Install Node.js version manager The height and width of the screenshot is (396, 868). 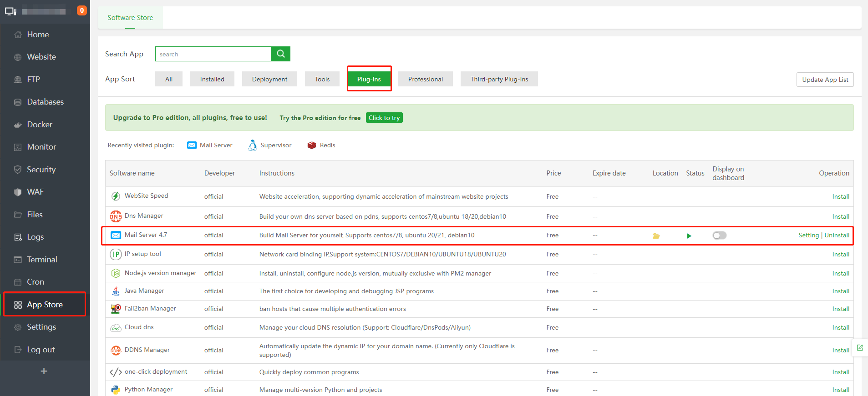[x=841, y=273]
